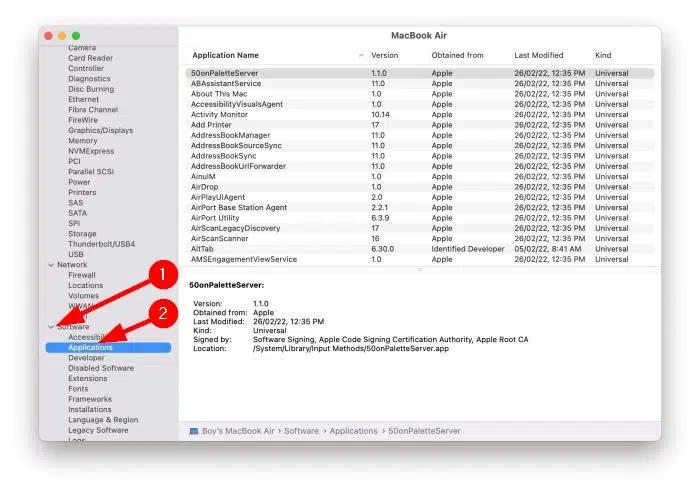This screenshot has height=492, width=700.
Task: Click the green zoom window button
Action: pos(76,36)
